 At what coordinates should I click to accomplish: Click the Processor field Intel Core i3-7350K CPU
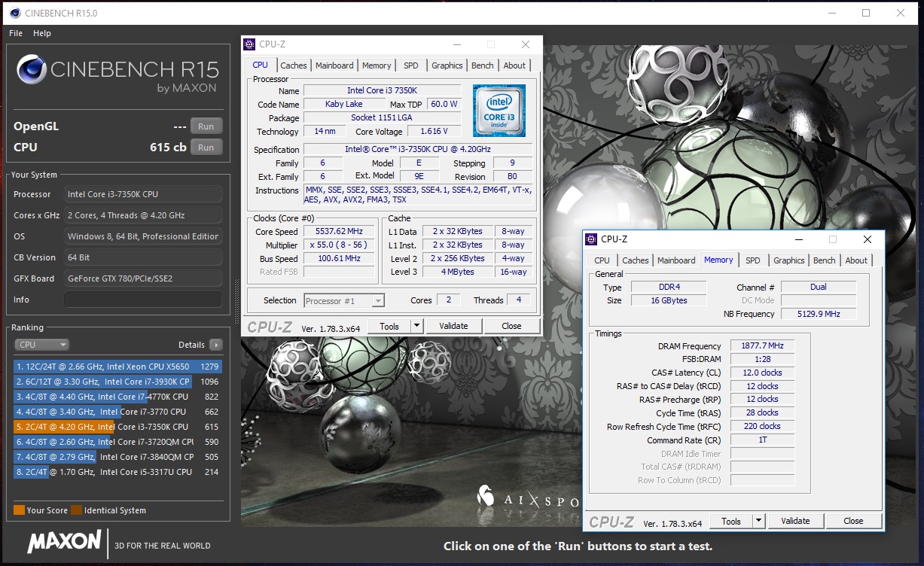coord(143,194)
